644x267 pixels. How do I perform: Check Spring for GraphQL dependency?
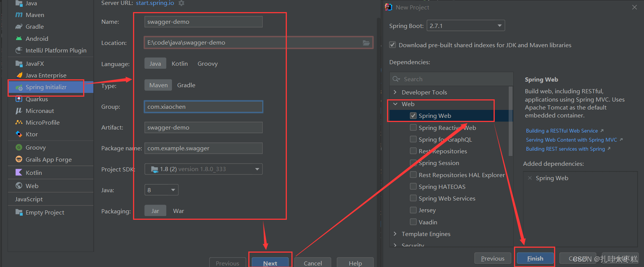413,139
